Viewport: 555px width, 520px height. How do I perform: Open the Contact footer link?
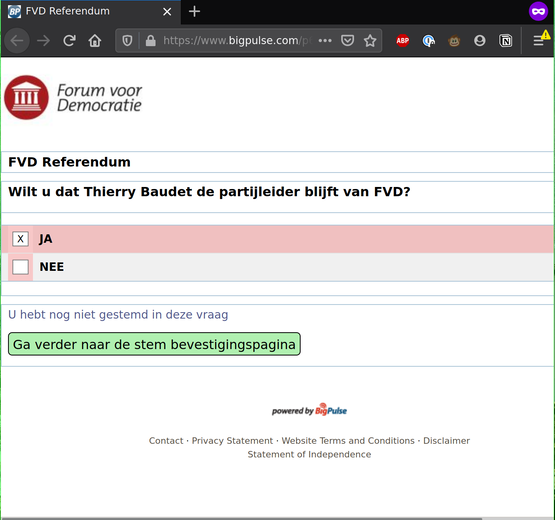click(166, 441)
